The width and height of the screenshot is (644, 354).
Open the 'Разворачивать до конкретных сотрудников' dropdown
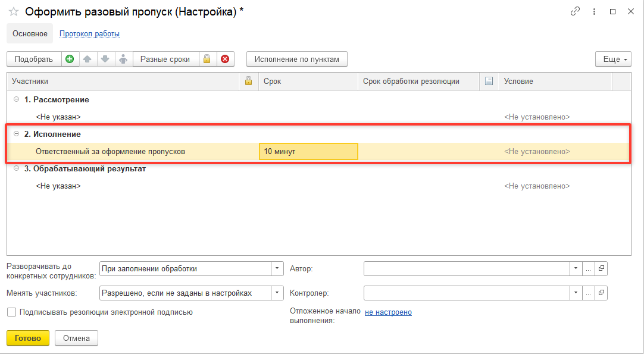point(277,269)
